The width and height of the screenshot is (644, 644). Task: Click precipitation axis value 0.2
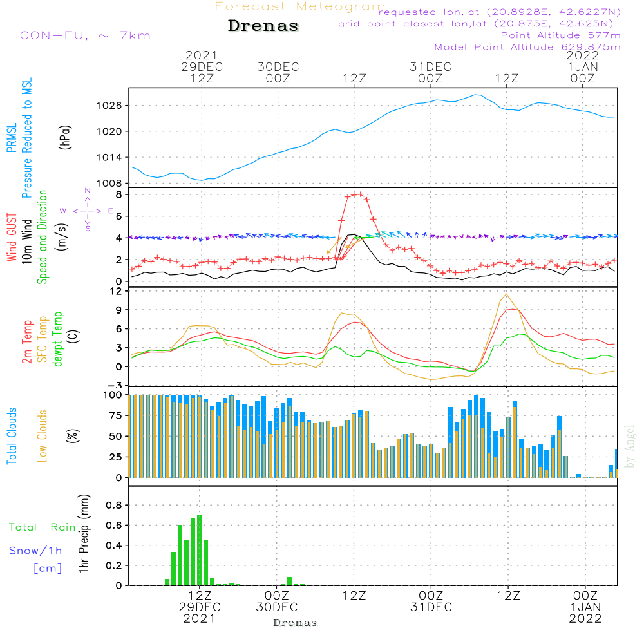[x=114, y=565]
